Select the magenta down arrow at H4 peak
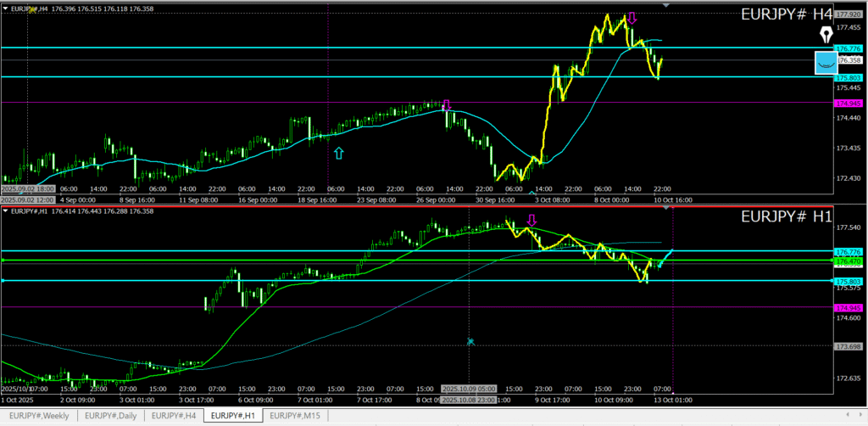The image size is (868, 426). point(632,18)
